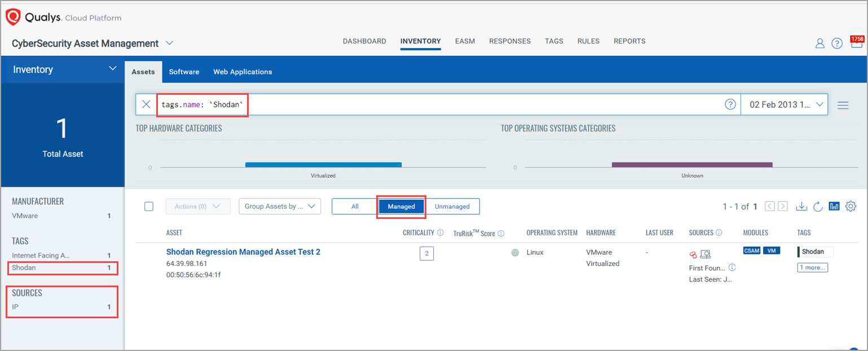Select the INVENTORY tab
The height and width of the screenshot is (351, 868).
[x=421, y=41]
